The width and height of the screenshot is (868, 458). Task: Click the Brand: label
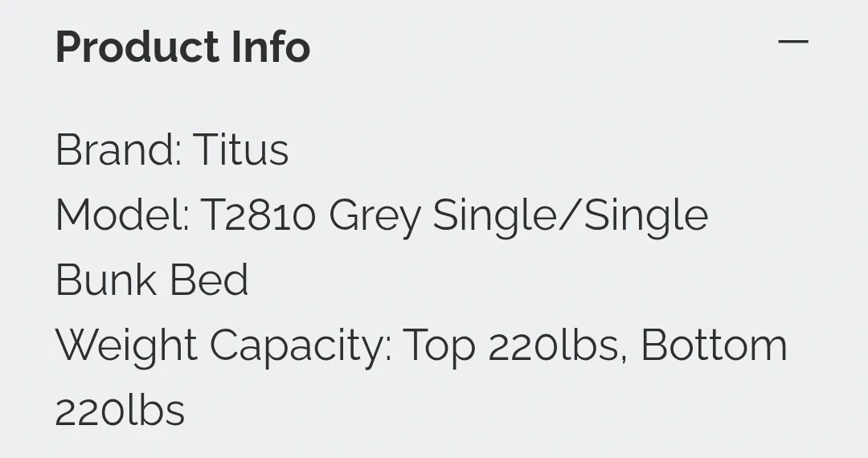pyautogui.click(x=118, y=150)
